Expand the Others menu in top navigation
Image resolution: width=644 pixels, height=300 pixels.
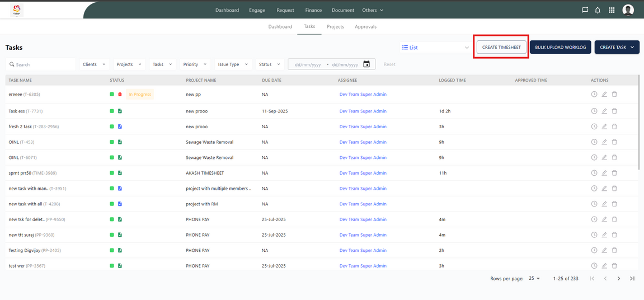point(373,10)
